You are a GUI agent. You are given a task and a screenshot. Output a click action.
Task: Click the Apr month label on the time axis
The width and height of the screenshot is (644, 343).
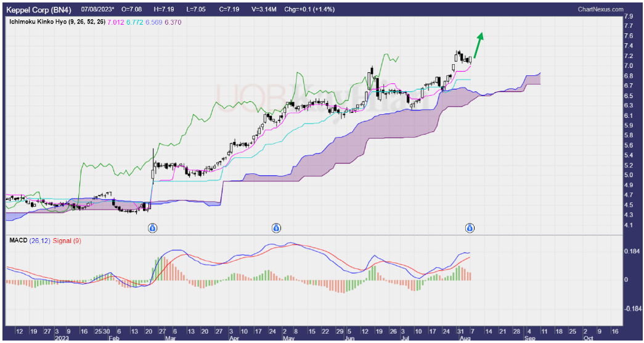tap(234, 338)
